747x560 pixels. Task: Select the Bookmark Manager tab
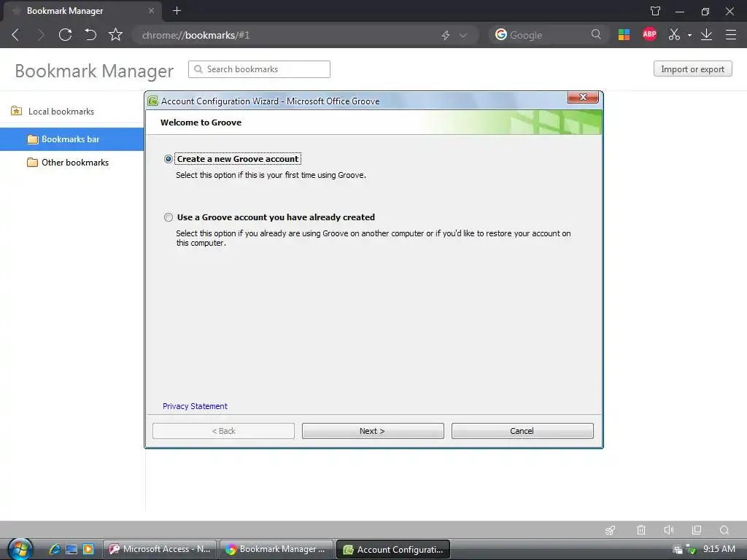click(81, 11)
